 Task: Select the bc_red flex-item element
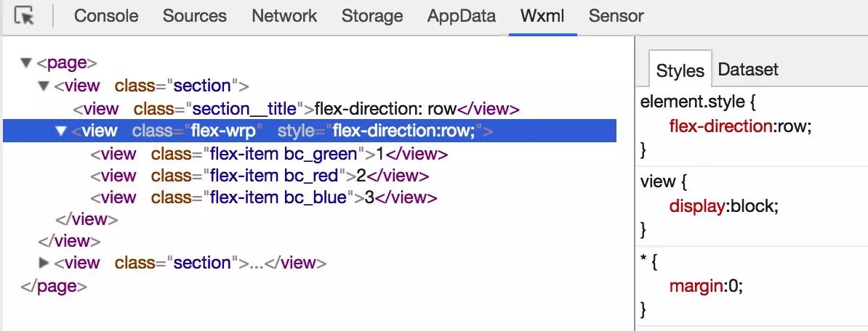(x=260, y=176)
